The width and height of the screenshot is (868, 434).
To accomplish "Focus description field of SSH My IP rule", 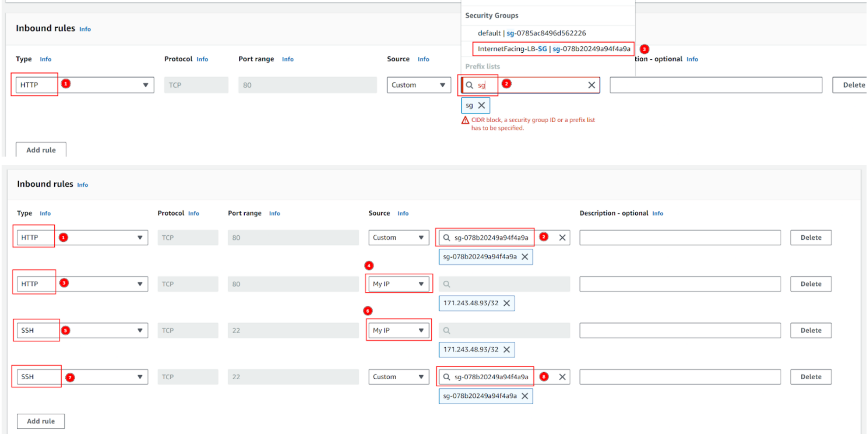I will coord(680,330).
